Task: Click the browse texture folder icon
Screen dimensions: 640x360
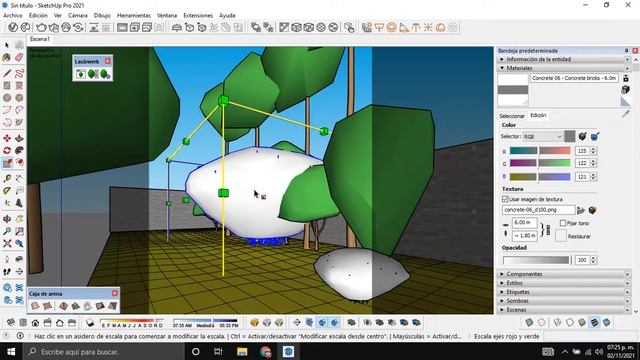Action: 581,210
